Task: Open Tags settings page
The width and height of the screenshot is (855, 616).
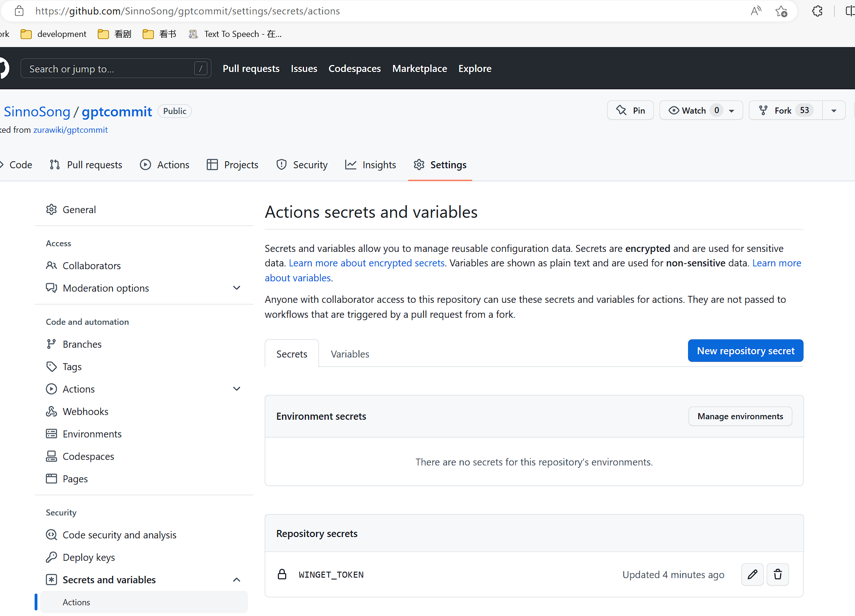Action: click(144, 367)
